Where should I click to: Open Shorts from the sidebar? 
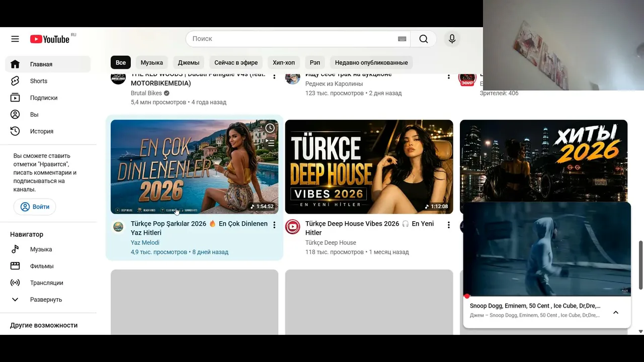click(x=48, y=81)
